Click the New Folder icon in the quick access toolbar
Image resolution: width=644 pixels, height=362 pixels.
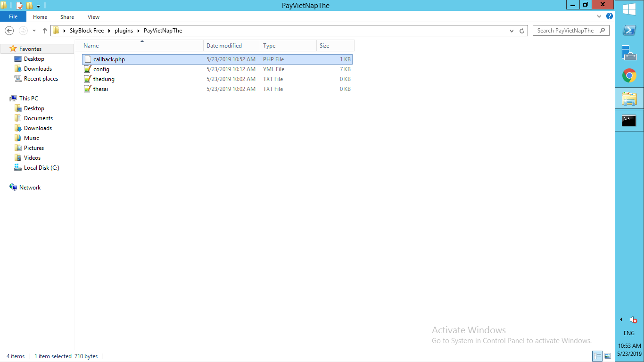29,6
